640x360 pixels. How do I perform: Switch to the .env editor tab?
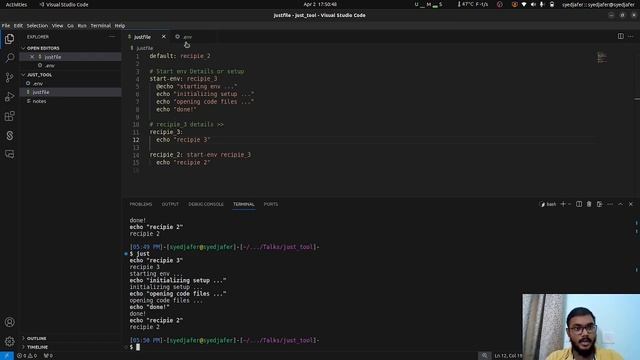coord(187,37)
